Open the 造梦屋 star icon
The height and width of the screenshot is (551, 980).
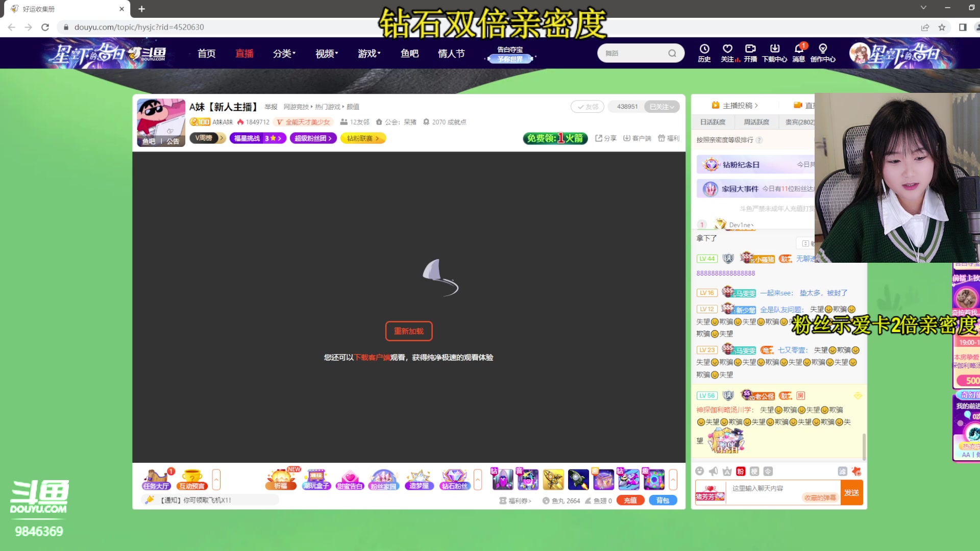click(x=419, y=480)
